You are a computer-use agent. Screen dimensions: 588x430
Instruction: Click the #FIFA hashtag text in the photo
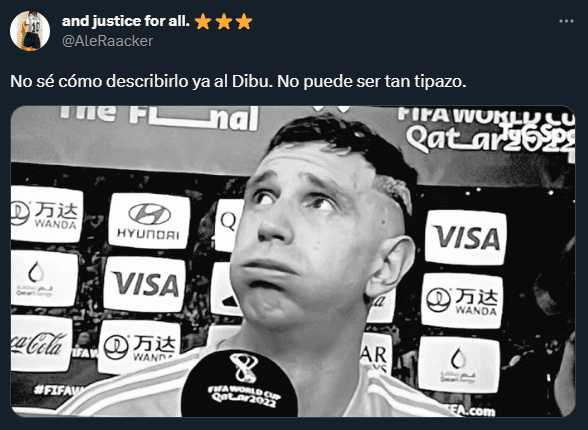click(58, 390)
